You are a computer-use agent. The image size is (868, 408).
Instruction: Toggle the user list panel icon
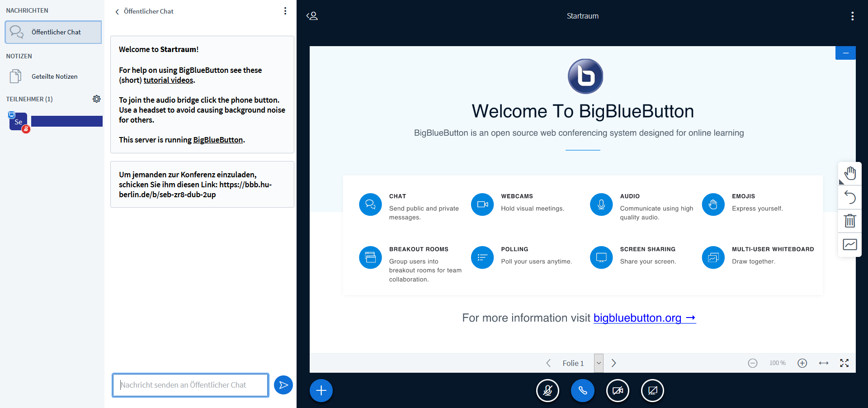pyautogui.click(x=312, y=16)
